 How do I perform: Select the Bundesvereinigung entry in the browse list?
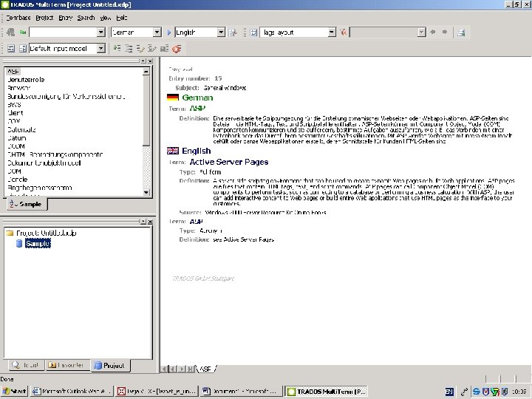pyautogui.click(x=66, y=96)
